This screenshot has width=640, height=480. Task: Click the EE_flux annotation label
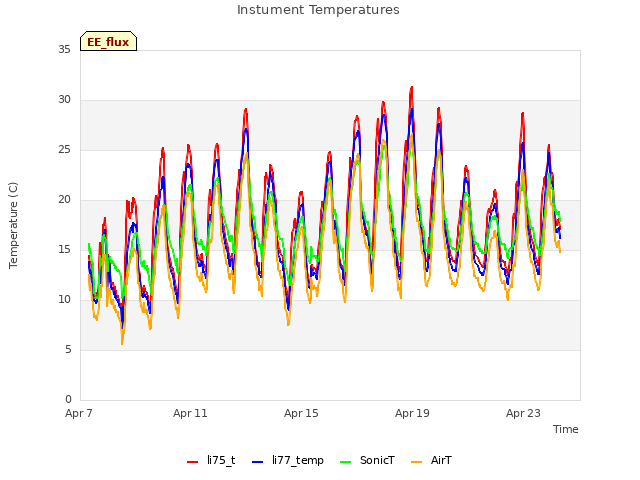pos(108,41)
